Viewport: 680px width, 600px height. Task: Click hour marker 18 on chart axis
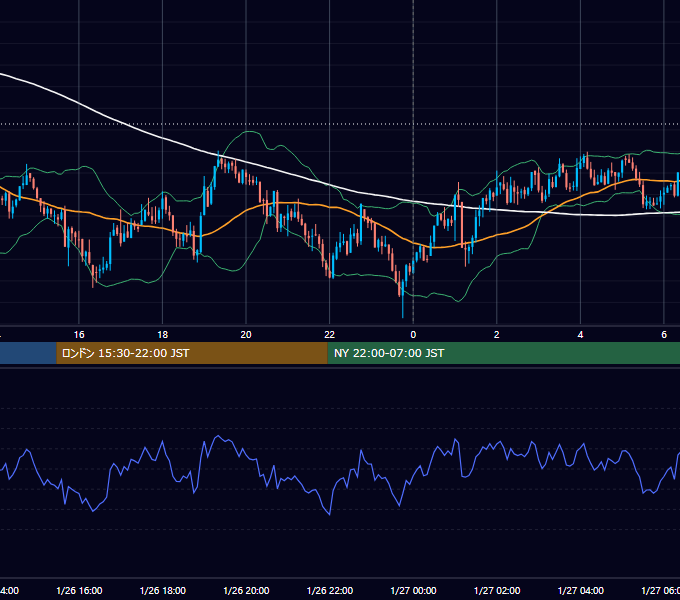163,335
